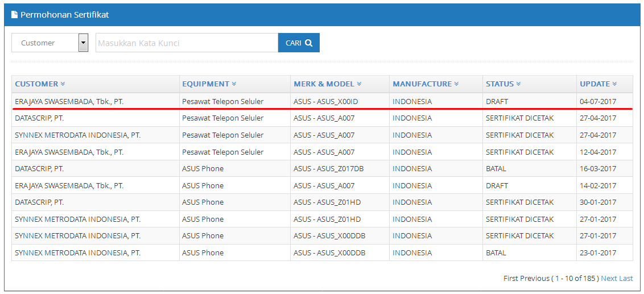This screenshot has height=294, width=644.
Task: Click the CUSTOMER column header text
Action: pos(36,84)
